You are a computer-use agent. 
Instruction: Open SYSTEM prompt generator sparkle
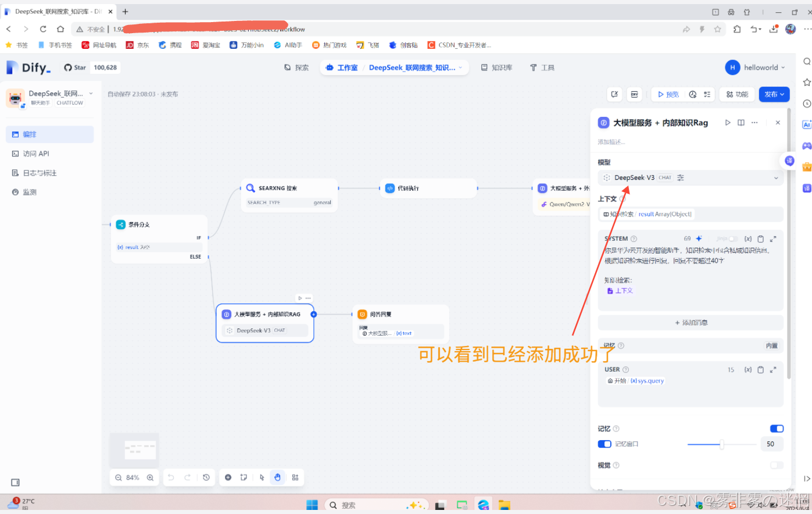[x=699, y=238]
